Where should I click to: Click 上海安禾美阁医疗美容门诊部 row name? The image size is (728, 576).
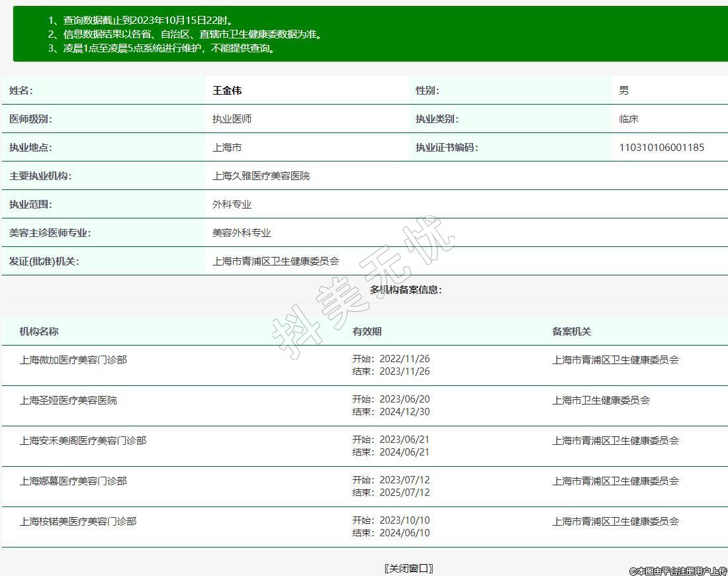point(83,441)
